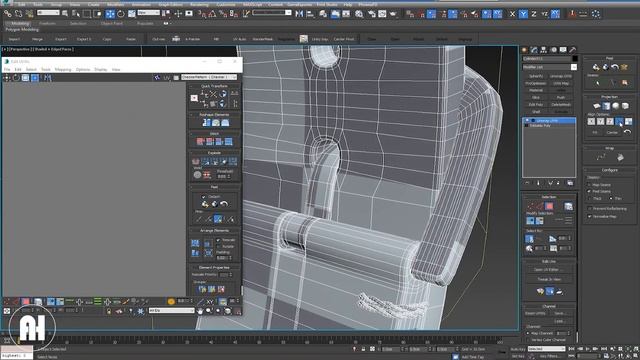Click Box Map in Projection rollout
640x360 pixels.
coord(625,106)
